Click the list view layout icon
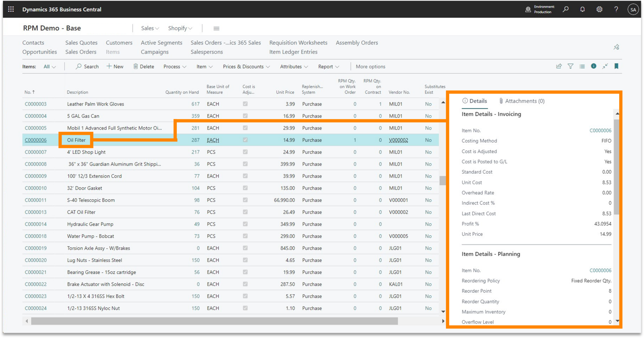Viewport: 644px width, 338px height. 582,66
